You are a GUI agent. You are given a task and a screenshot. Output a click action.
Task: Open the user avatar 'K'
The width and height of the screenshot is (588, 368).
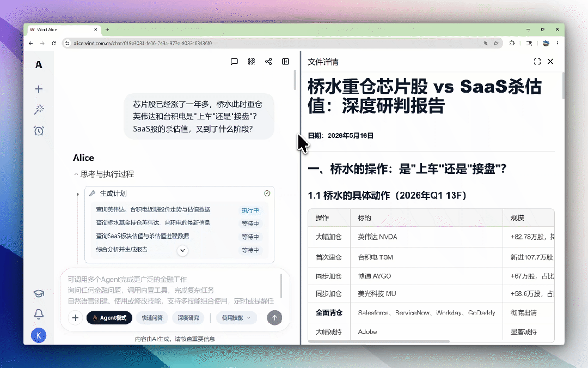(39, 335)
